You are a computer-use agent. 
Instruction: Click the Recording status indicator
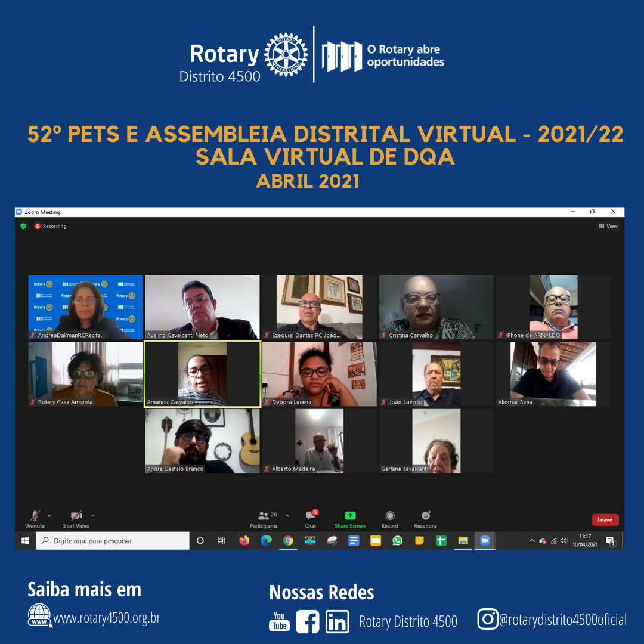(50, 227)
